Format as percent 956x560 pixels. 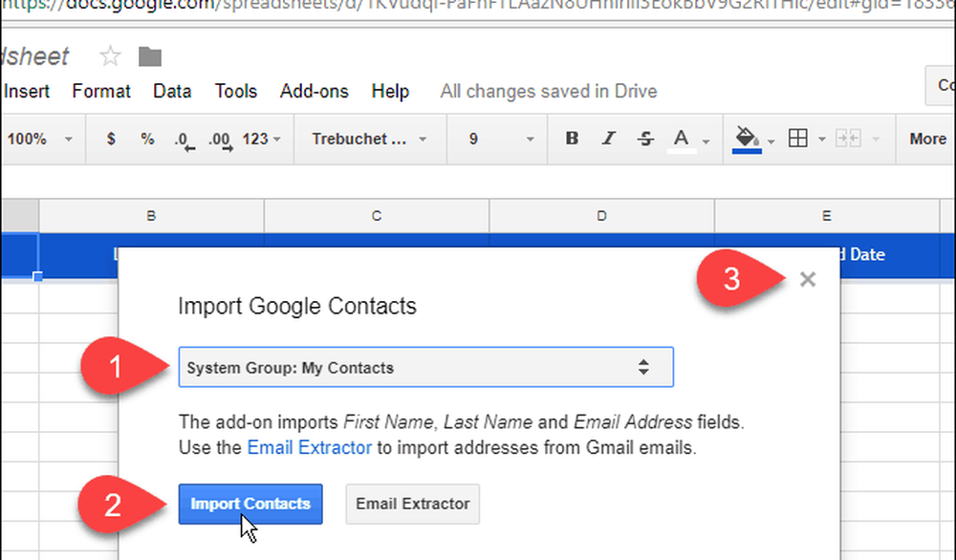point(147,139)
